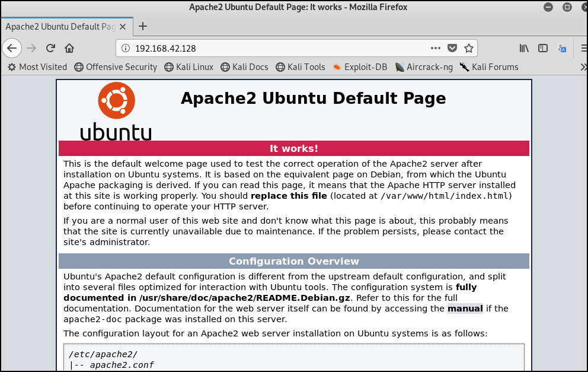Bookmark this page with the star

(469, 49)
